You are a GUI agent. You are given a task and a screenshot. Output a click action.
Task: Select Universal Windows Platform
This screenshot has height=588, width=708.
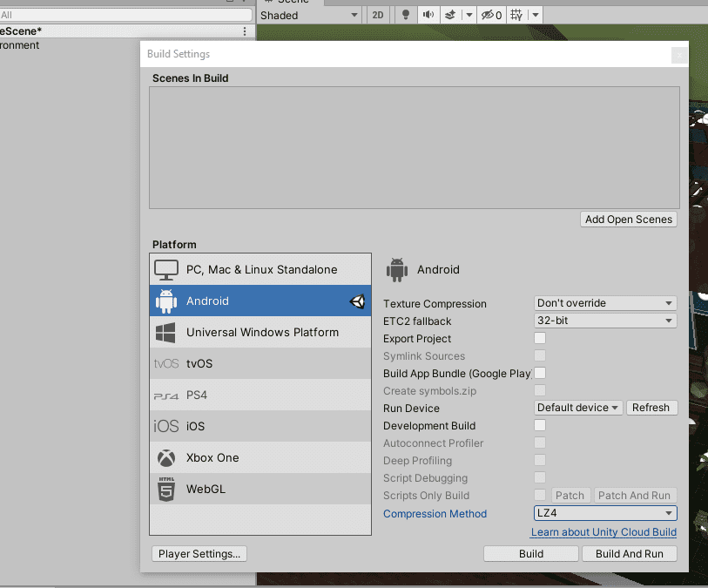tap(260, 333)
